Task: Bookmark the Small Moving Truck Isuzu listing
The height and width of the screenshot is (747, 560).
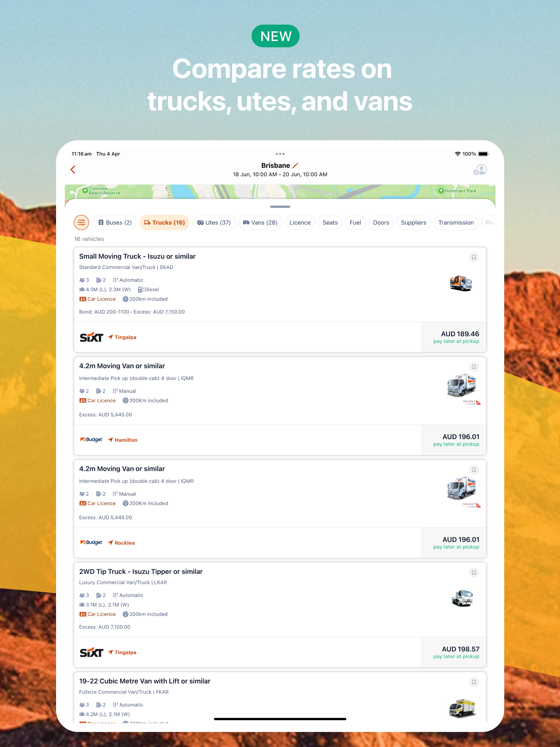Action: pos(474,257)
